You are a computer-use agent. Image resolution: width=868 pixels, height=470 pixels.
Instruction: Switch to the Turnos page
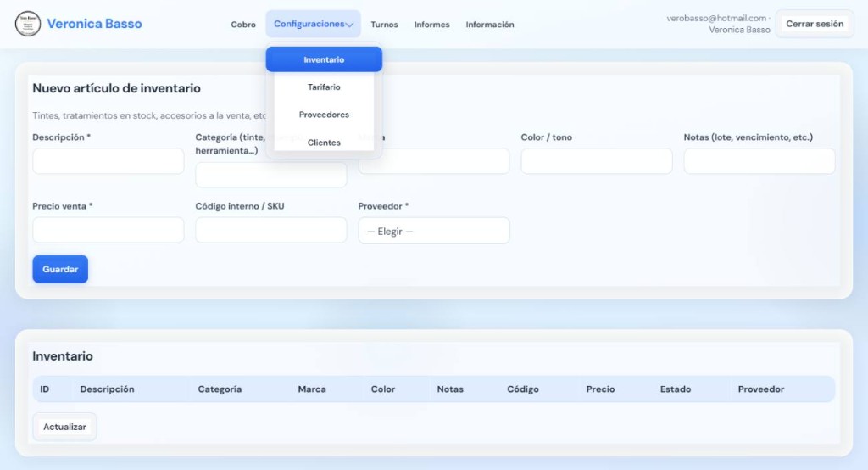pos(384,25)
